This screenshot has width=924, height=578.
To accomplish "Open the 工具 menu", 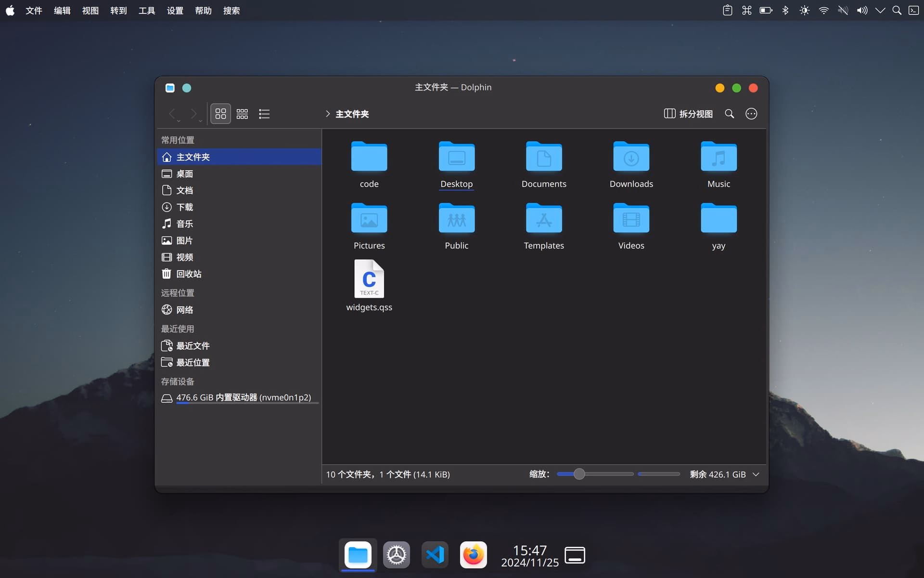I will (x=147, y=11).
